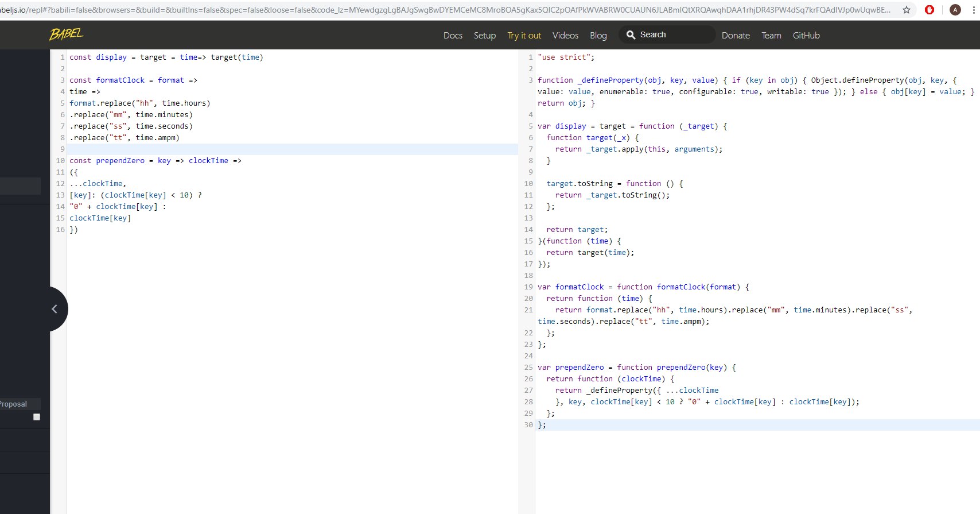980x514 pixels.
Task: Open the Videos page
Action: tap(565, 36)
